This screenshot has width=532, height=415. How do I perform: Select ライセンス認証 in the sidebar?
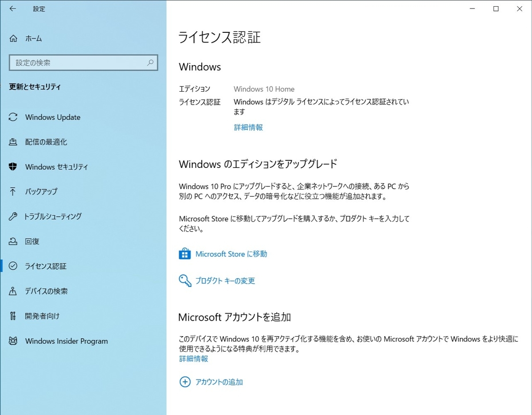point(46,266)
